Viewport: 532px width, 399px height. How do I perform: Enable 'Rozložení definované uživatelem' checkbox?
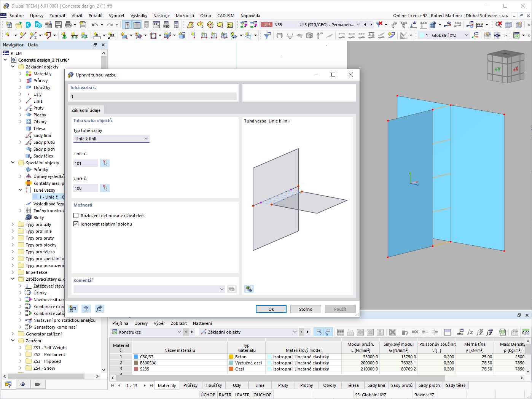[x=76, y=216]
